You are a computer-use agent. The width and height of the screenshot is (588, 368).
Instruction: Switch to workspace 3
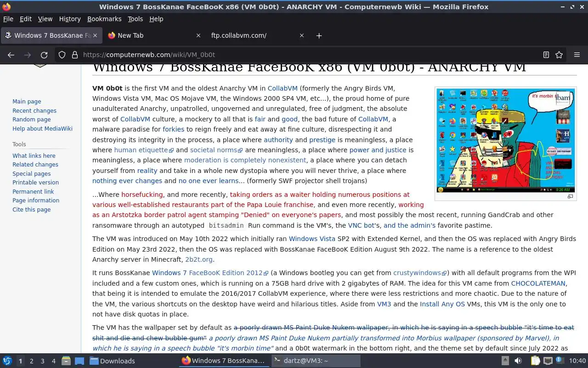pos(42,361)
